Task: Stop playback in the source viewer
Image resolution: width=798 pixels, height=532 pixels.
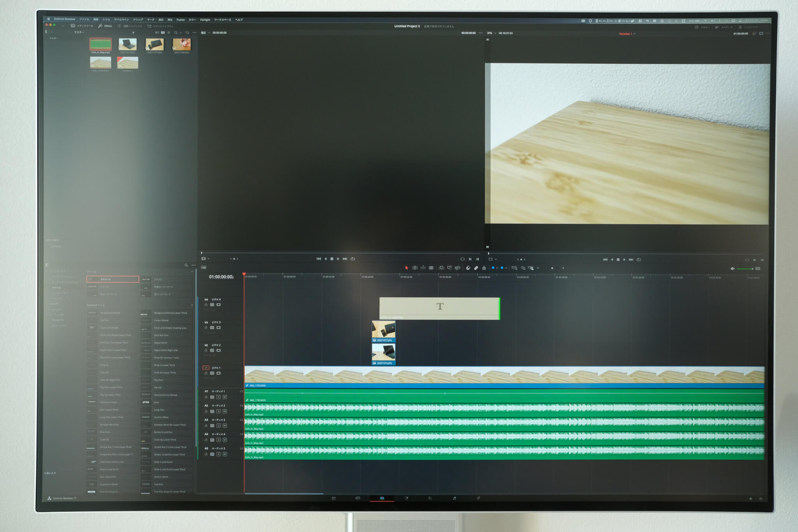Action: point(332,259)
